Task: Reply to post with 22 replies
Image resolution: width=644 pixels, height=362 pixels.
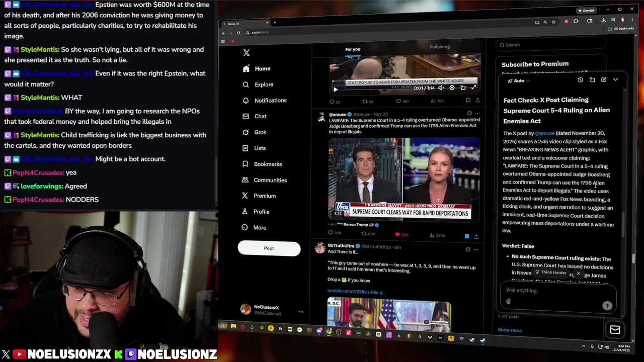Action: [x=334, y=102]
